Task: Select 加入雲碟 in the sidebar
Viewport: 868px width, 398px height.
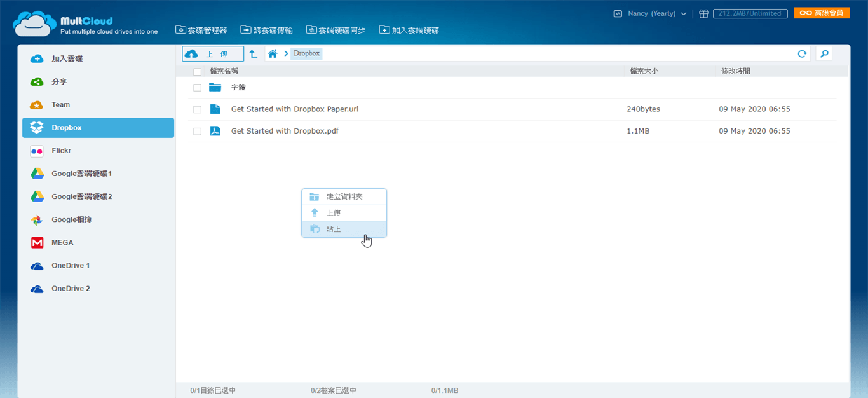Action: (98, 58)
